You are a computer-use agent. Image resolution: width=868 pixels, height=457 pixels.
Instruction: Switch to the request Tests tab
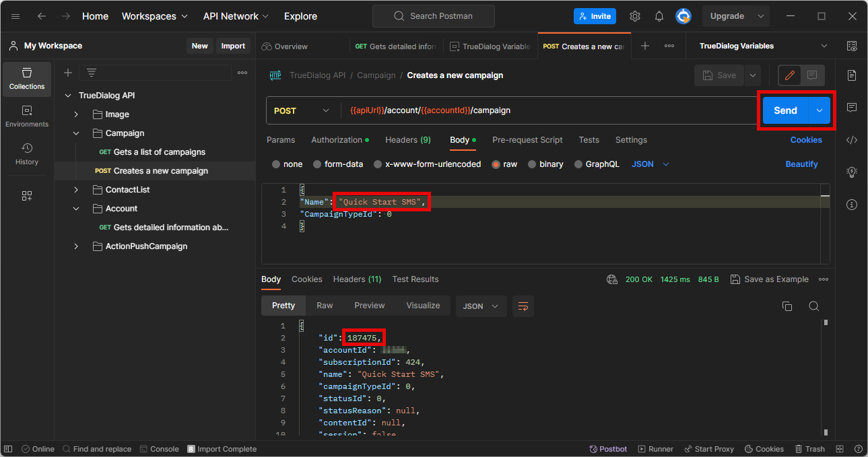[x=589, y=140]
